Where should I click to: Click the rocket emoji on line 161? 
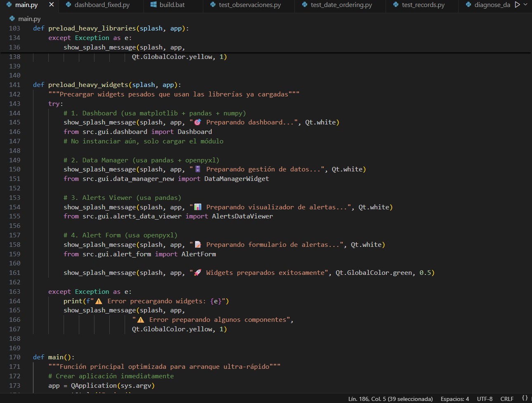coord(198,272)
